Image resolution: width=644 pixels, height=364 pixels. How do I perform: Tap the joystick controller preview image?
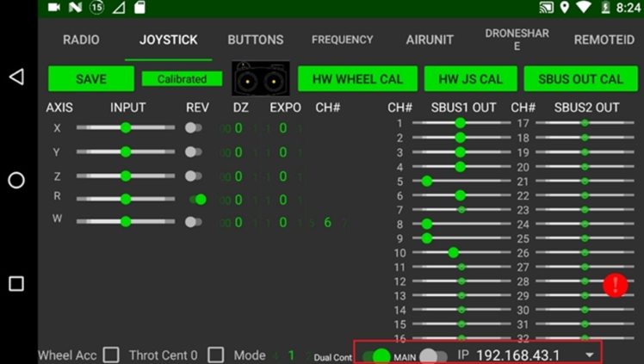pos(260,79)
